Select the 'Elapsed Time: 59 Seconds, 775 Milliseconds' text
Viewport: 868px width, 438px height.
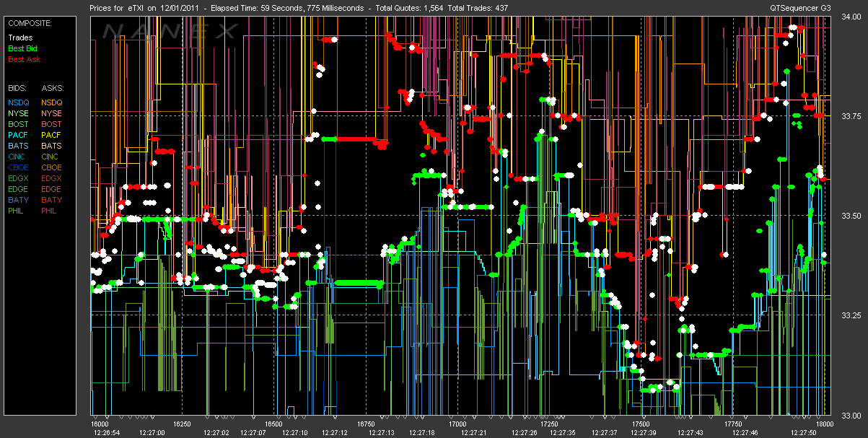pyautogui.click(x=286, y=7)
